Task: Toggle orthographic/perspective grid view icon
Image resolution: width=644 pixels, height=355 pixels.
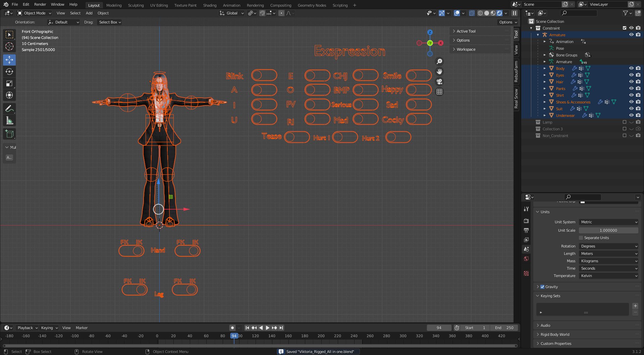Action: (439, 92)
